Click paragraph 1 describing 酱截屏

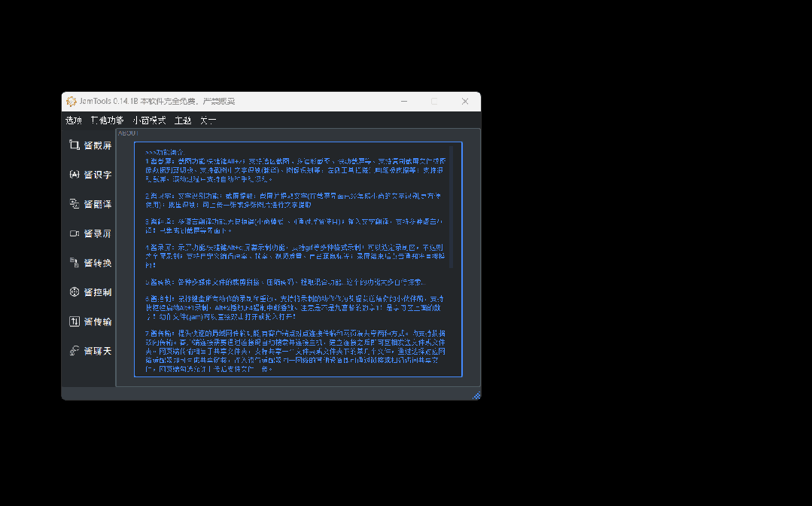pos(295,170)
